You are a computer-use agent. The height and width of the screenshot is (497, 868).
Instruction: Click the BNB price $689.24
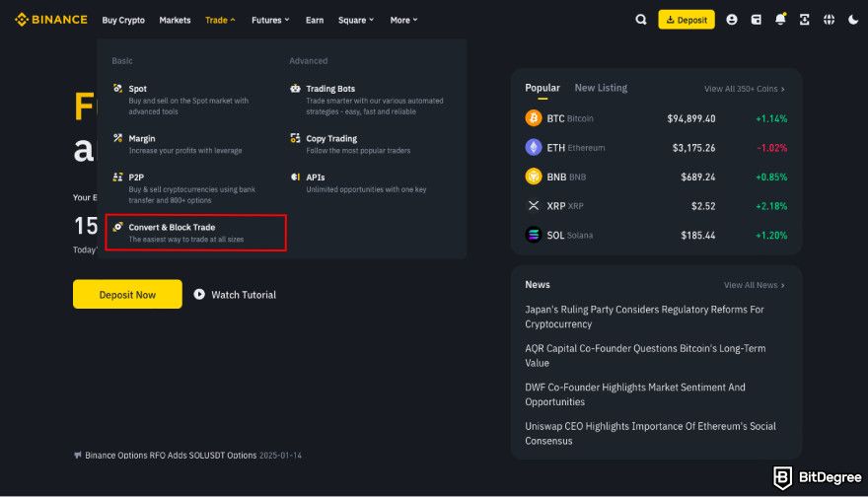tap(698, 177)
